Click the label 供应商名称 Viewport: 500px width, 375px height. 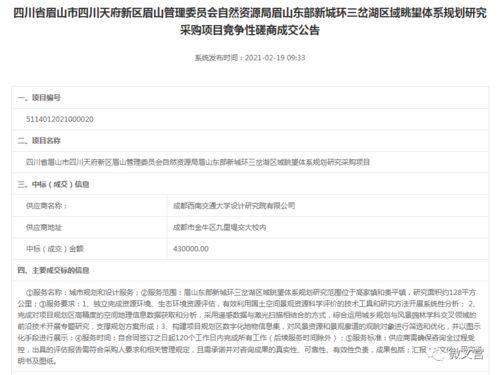click(x=47, y=206)
